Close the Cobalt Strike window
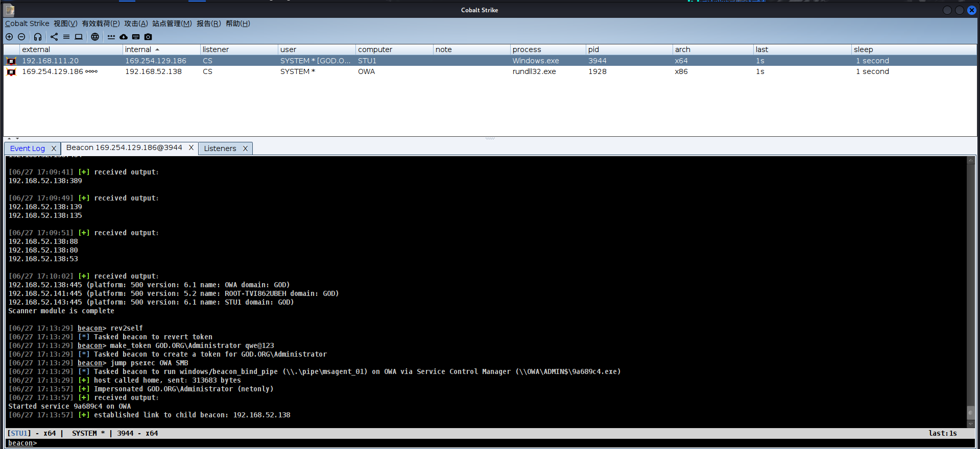Screen dimensions: 980x449 point(972,10)
